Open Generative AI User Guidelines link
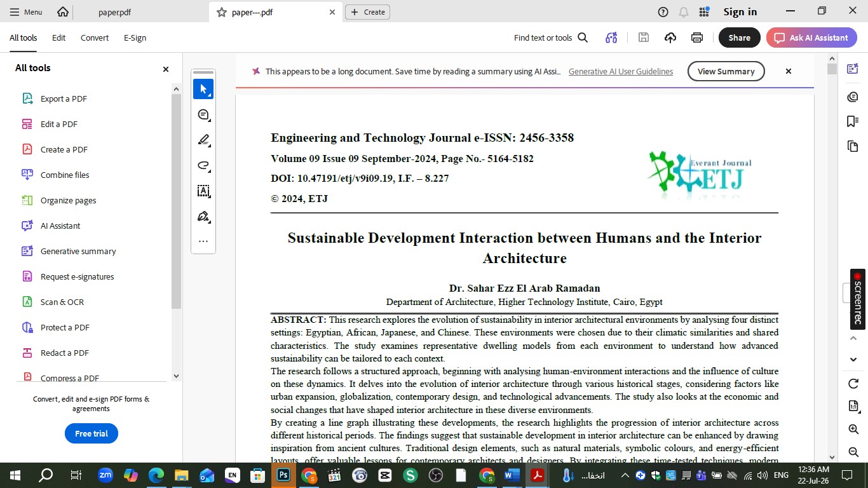 pyautogui.click(x=620, y=71)
